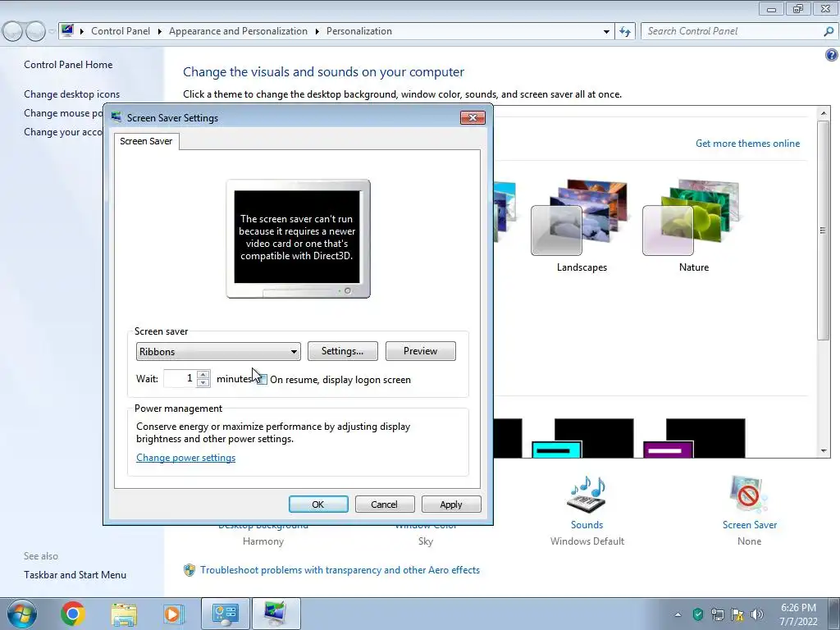Click Appearance and Personalization breadcrumb
This screenshot has width=840, height=630.
(x=238, y=31)
